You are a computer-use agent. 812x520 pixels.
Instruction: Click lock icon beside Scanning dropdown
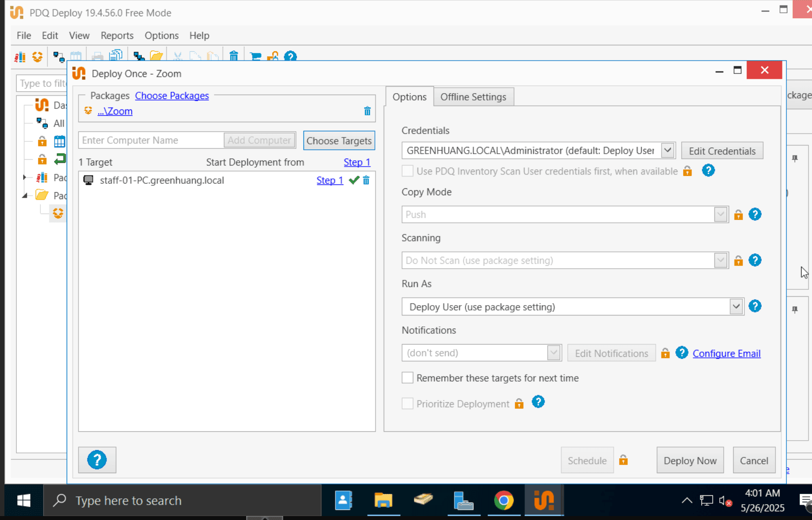click(738, 261)
